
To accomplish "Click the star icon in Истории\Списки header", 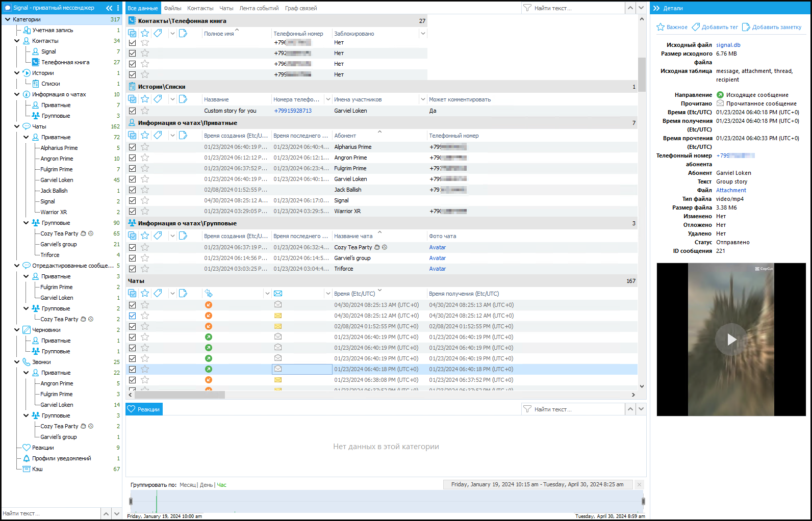I will [x=145, y=99].
